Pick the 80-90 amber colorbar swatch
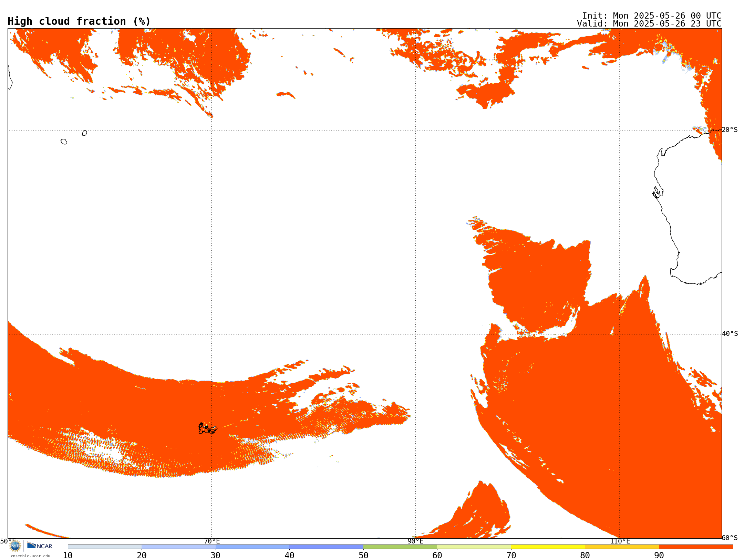 [622, 547]
